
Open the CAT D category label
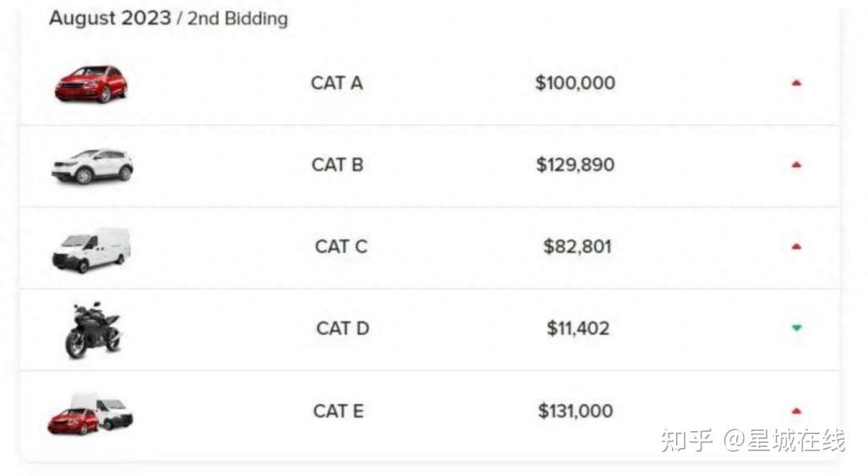pyautogui.click(x=342, y=328)
